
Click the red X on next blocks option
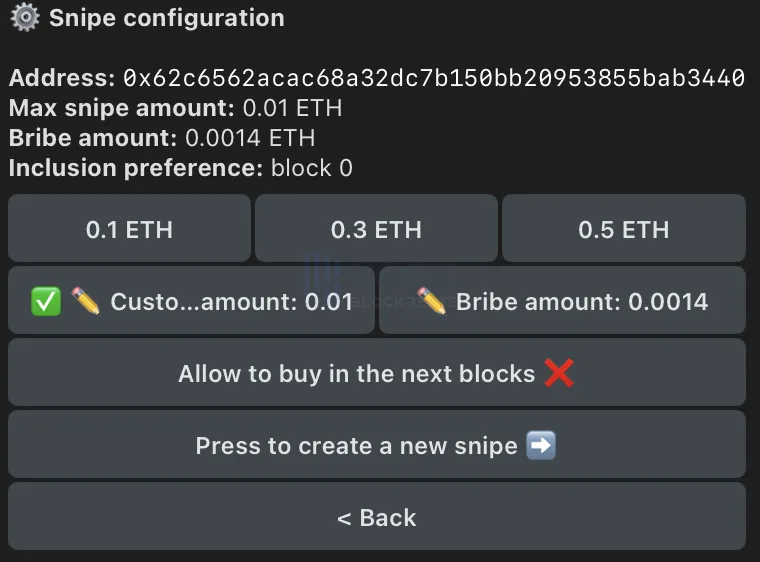(x=559, y=373)
